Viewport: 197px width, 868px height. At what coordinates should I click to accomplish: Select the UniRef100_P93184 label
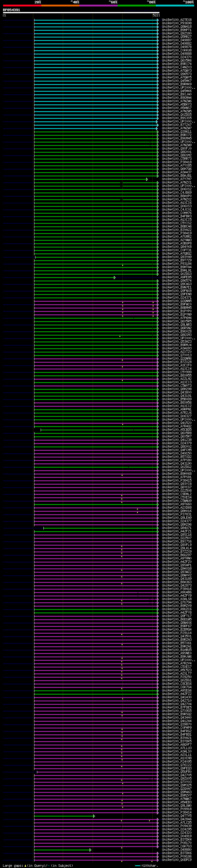(176, 264)
